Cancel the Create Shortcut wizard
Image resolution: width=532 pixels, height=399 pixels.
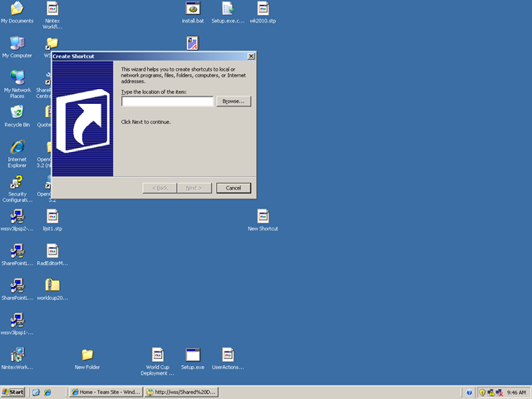coord(234,188)
